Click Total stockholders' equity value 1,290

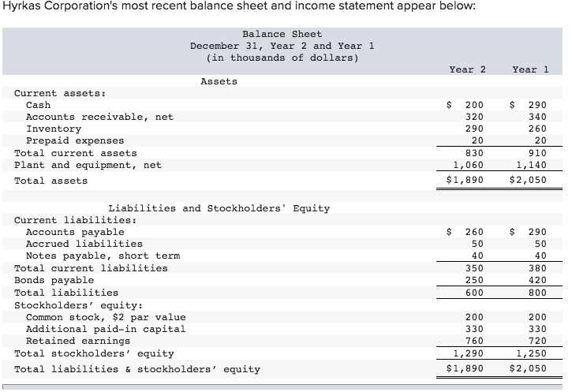(468, 353)
